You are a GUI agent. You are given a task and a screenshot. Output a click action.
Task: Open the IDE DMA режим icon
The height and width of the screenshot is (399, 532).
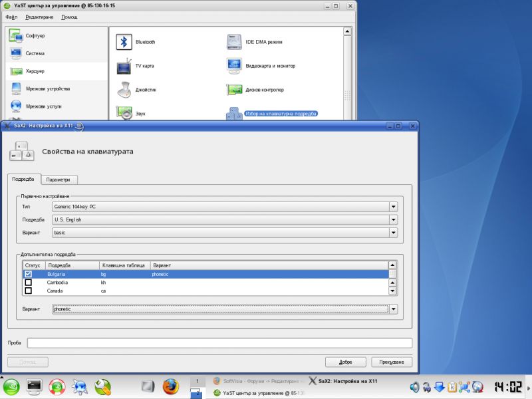(234, 42)
